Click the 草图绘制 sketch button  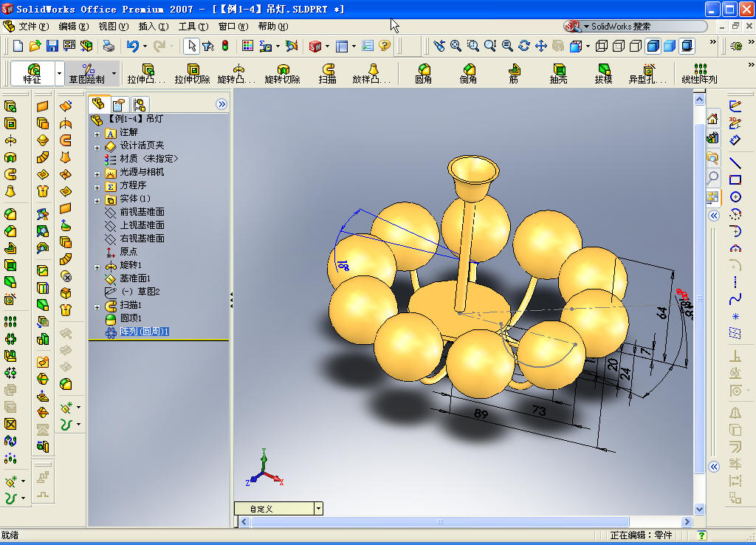point(87,74)
